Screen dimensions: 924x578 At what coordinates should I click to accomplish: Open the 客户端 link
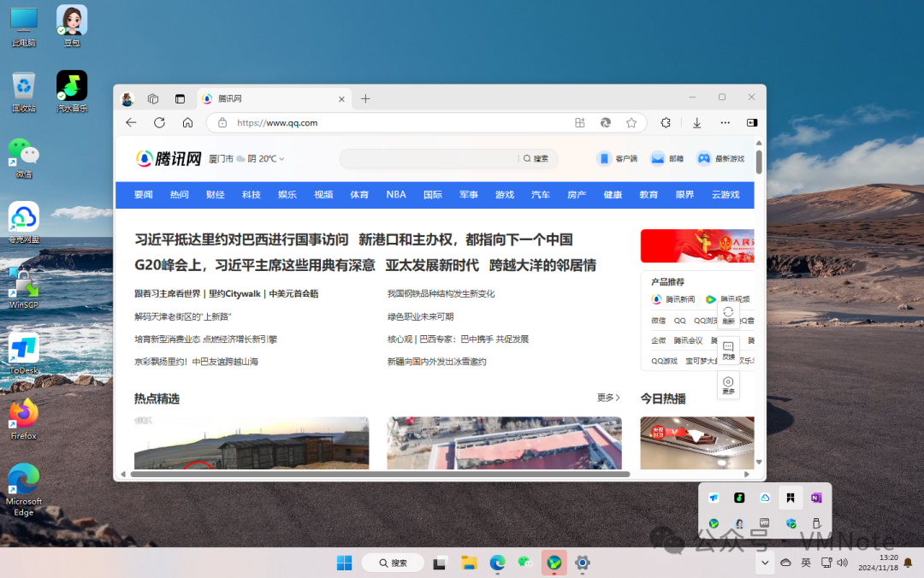tap(617, 158)
